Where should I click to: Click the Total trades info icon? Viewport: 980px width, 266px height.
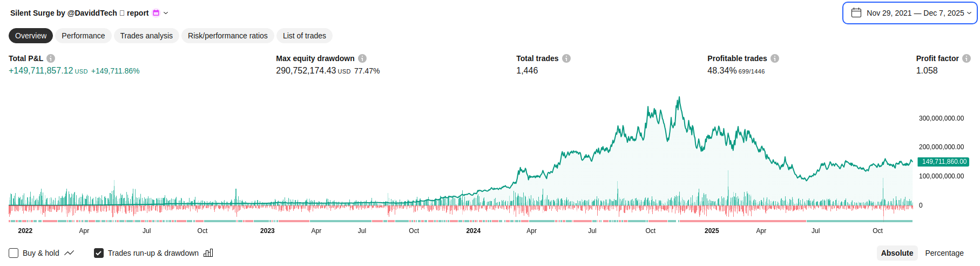coord(566,58)
